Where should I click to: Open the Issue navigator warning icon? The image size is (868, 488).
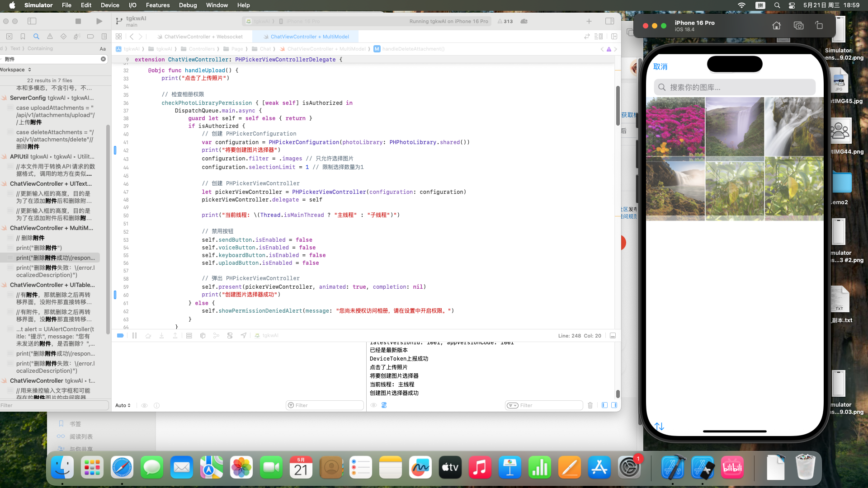coord(50,37)
